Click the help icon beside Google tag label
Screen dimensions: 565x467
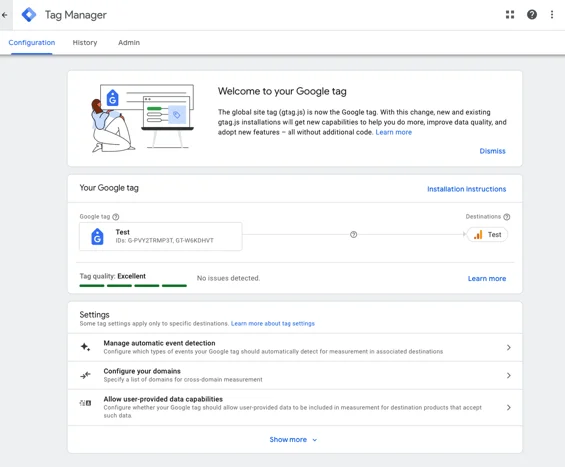point(116,217)
